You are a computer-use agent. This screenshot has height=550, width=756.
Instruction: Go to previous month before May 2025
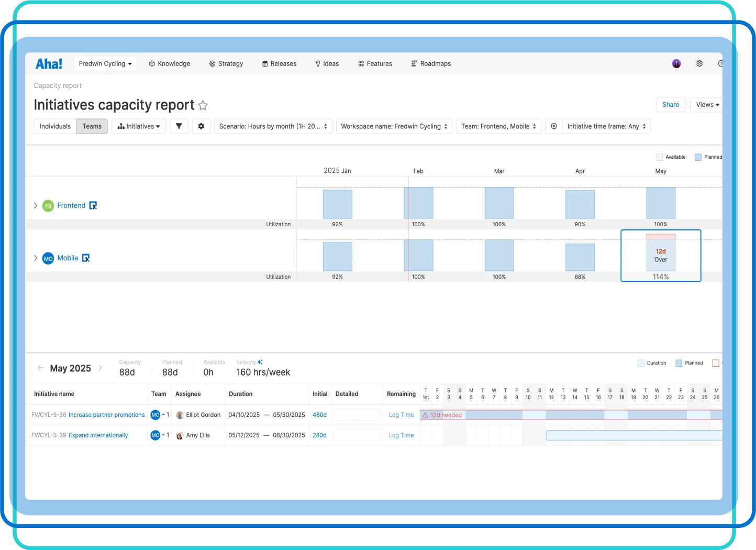click(40, 368)
